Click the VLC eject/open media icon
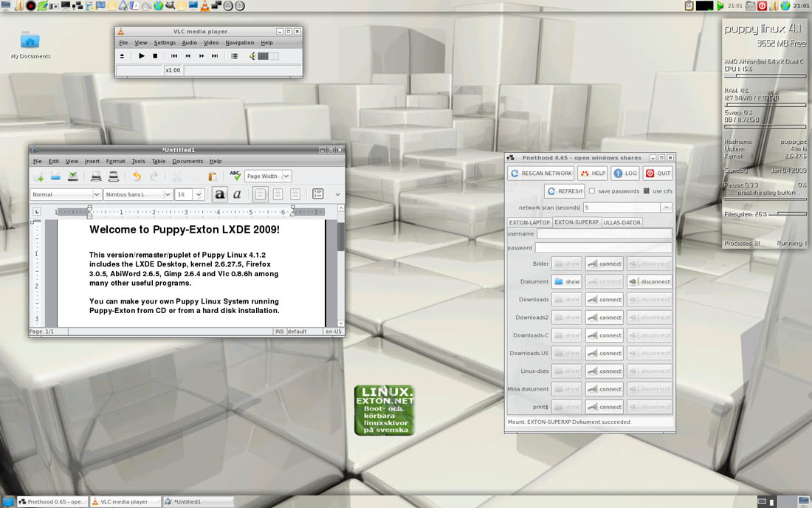 tap(123, 56)
